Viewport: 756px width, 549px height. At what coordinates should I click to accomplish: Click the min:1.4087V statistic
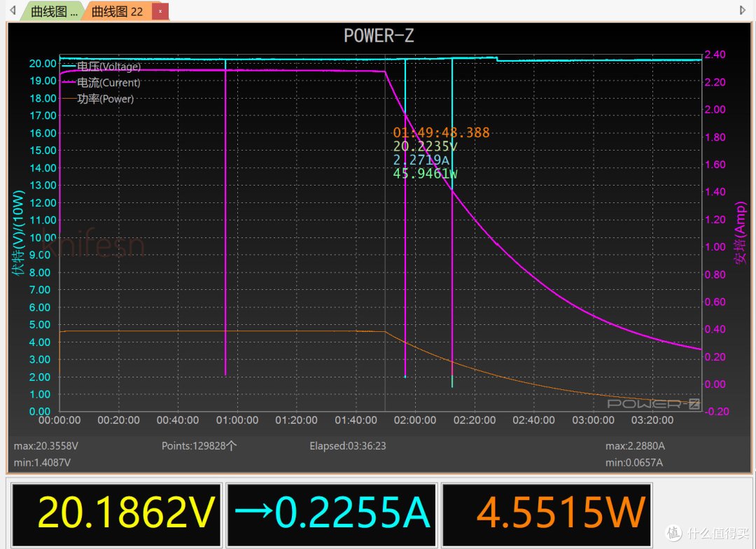[x=42, y=463]
